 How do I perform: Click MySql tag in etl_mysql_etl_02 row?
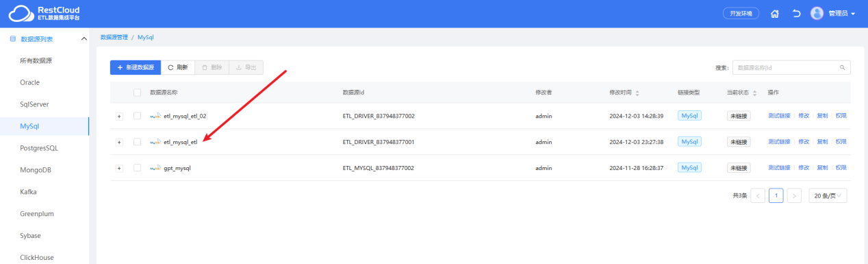(x=689, y=116)
